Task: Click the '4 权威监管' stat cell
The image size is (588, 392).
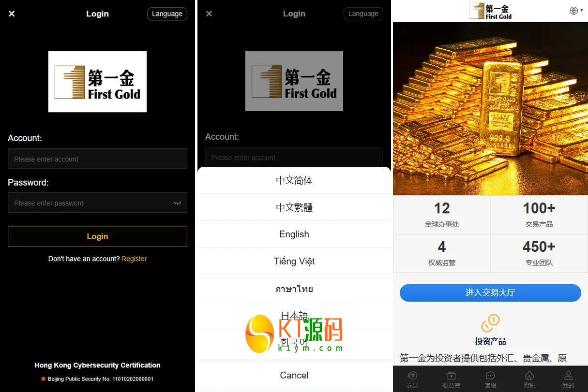Action: click(442, 253)
